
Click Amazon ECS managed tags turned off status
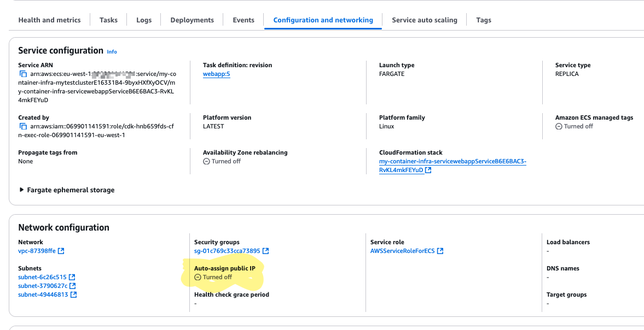pyautogui.click(x=574, y=126)
